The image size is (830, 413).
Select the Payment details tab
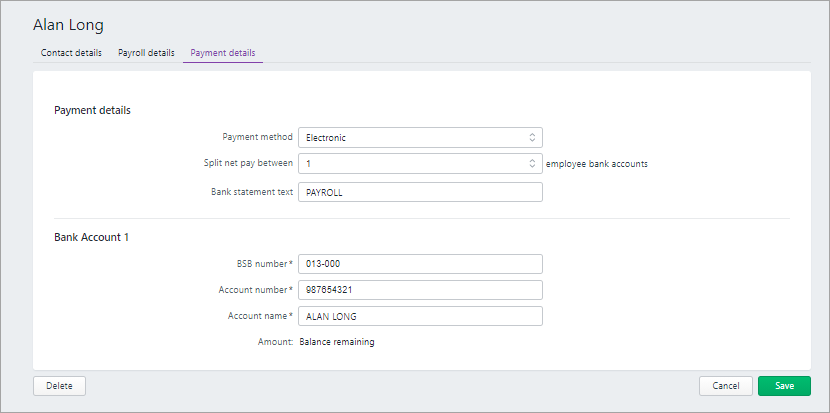click(222, 52)
